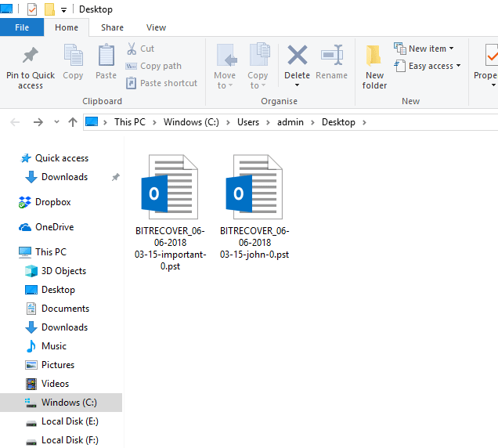This screenshot has width=498, height=448.
Task: Open Quick access in navigation pane
Action: click(54, 158)
